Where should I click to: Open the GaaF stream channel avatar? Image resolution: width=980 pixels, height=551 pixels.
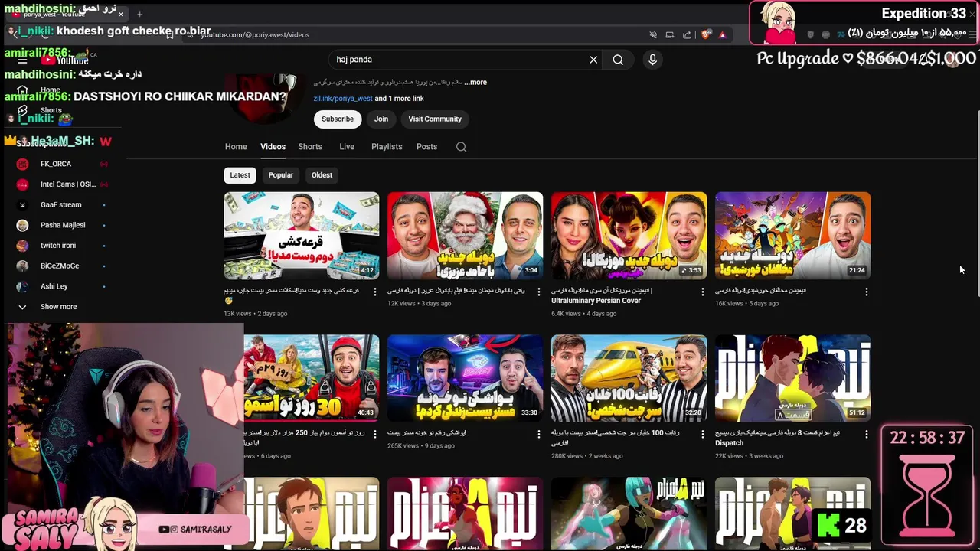pyautogui.click(x=22, y=204)
